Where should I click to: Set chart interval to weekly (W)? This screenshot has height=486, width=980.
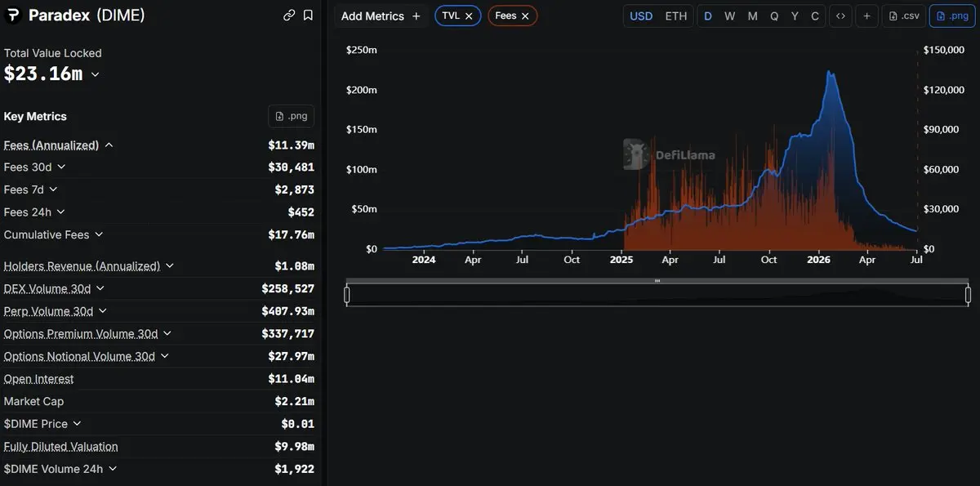[x=729, y=16]
